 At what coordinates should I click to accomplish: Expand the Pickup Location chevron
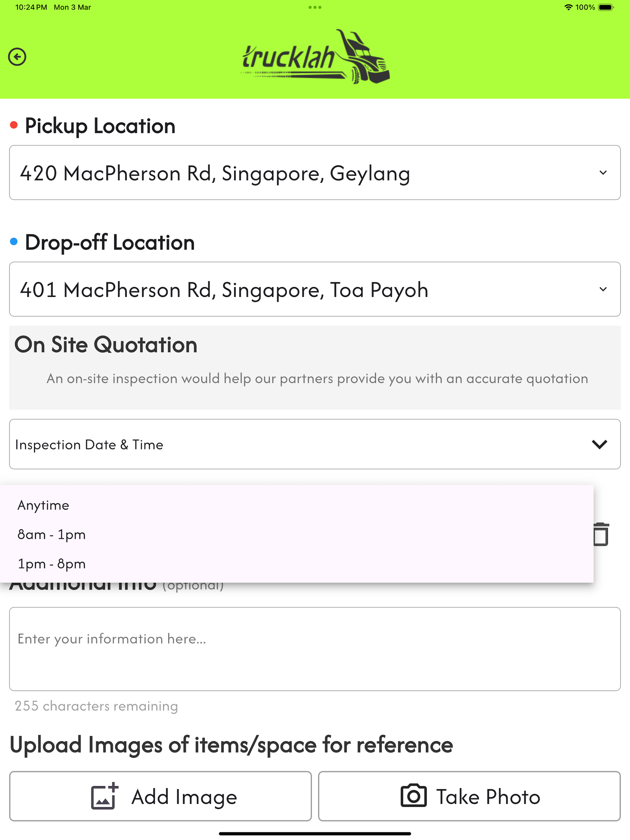pos(603,172)
